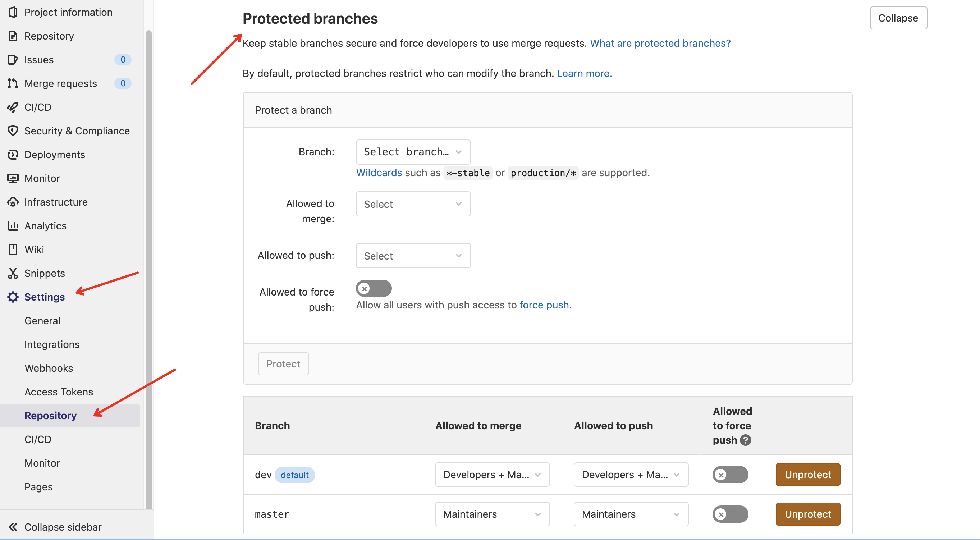Click the Protect button
980x540 pixels.
click(283, 363)
